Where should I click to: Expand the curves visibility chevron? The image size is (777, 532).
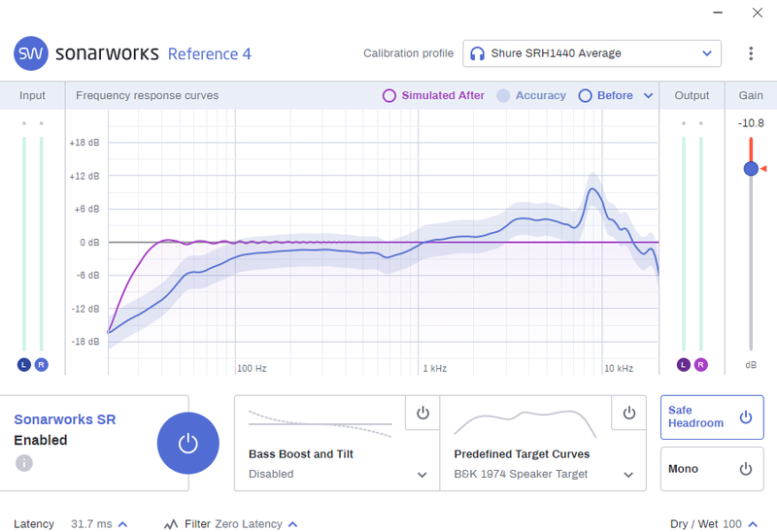[648, 95]
